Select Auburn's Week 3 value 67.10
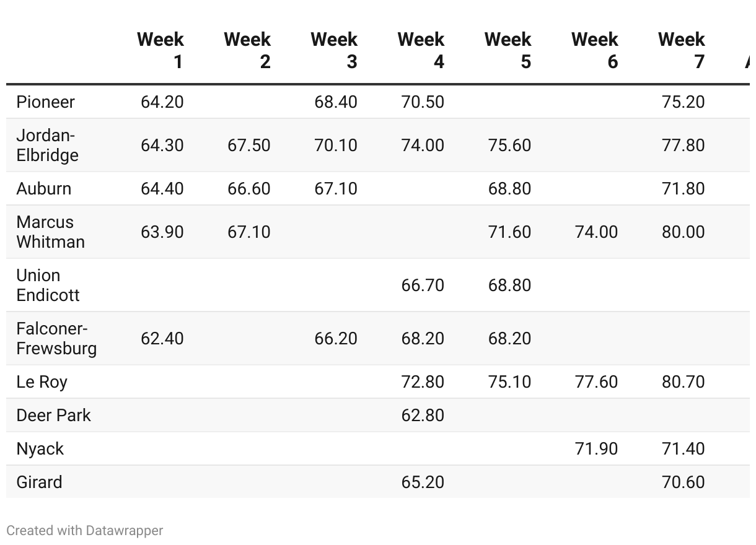 (x=336, y=188)
